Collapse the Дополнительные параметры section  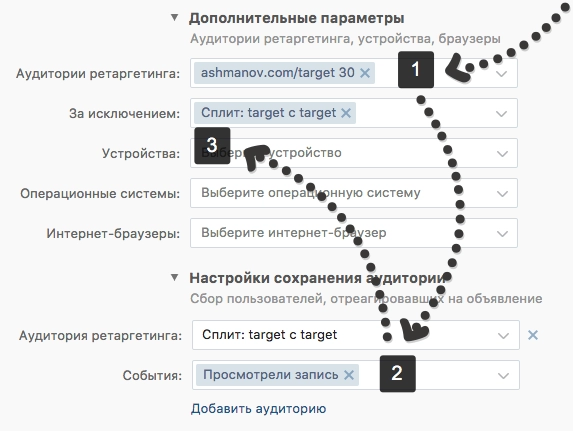coord(175,18)
